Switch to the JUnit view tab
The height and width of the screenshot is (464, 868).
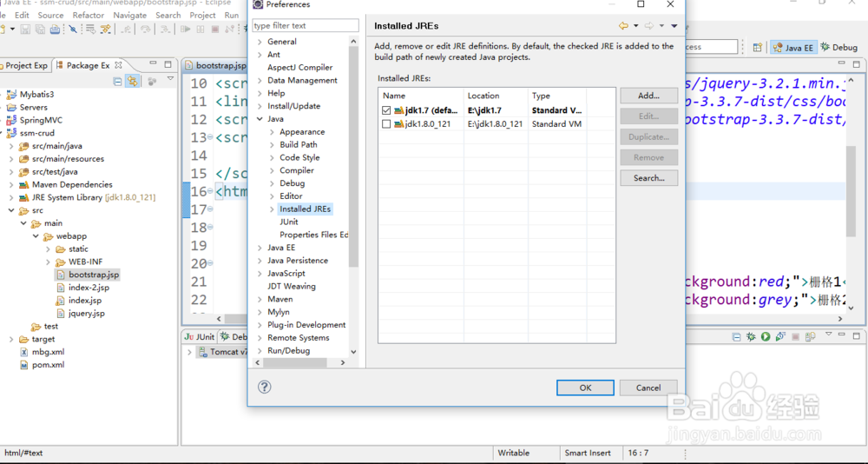tap(200, 336)
